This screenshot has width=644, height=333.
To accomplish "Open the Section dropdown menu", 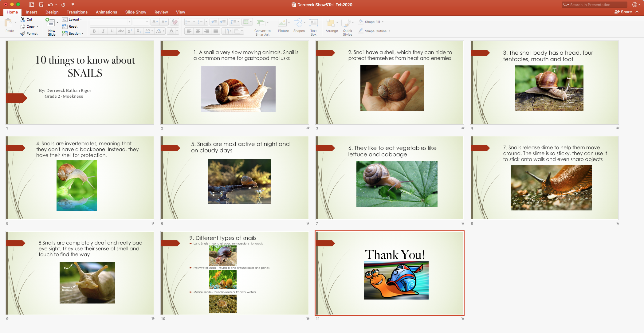I will click(x=73, y=33).
